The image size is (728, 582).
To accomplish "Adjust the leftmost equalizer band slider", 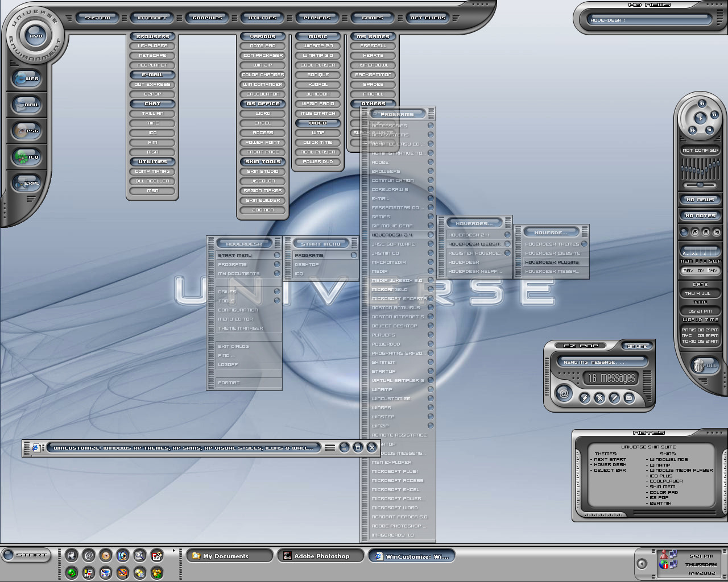I will [x=682, y=169].
